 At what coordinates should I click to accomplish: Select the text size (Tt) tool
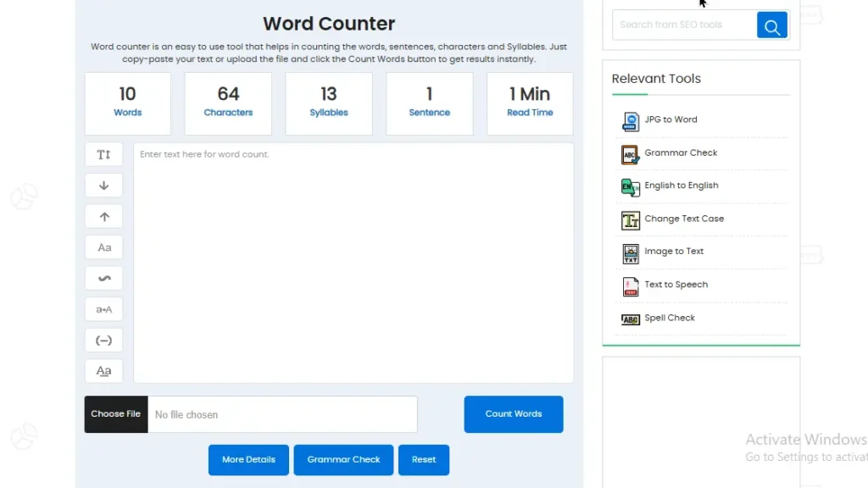103,154
